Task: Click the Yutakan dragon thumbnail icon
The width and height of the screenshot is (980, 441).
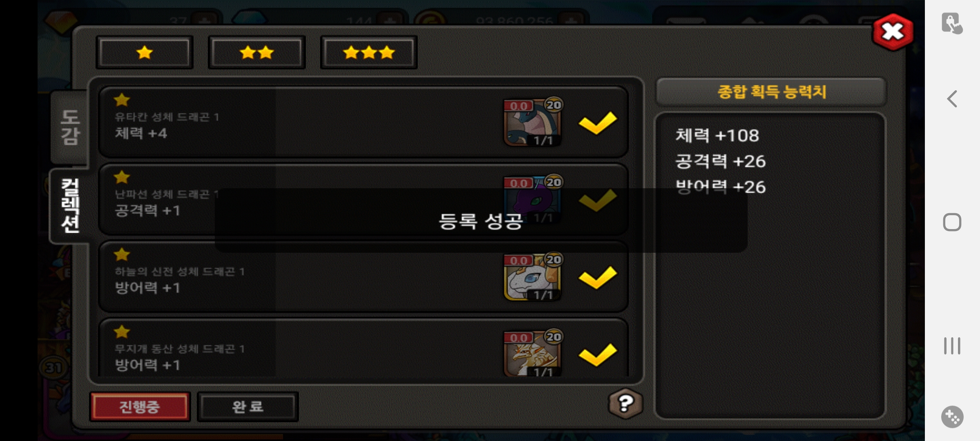Action: (x=532, y=122)
